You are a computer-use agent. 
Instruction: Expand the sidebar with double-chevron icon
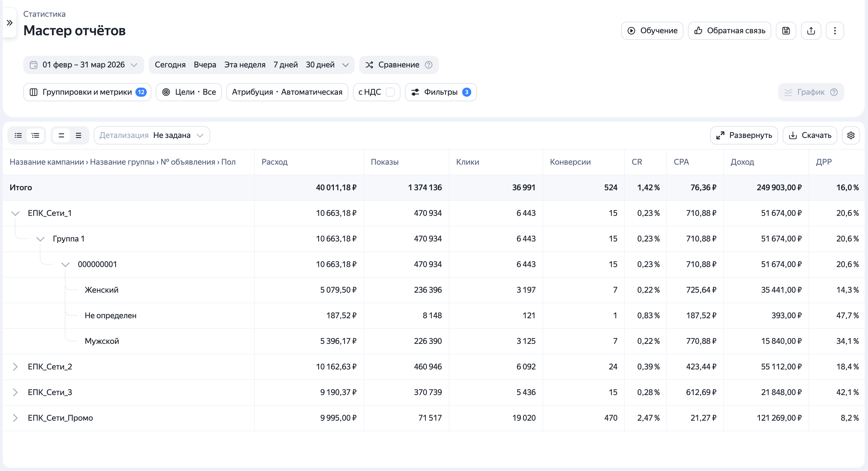click(x=9, y=23)
